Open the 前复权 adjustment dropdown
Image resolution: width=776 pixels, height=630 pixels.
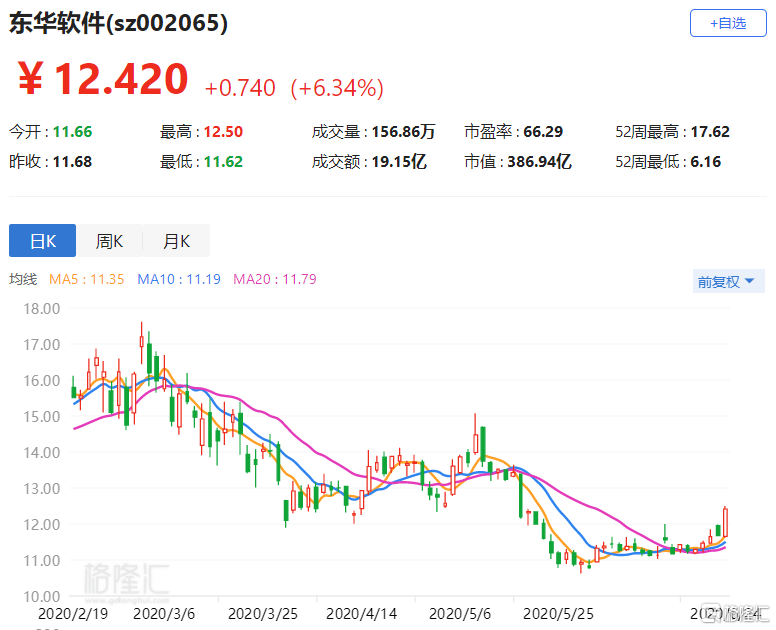728,281
